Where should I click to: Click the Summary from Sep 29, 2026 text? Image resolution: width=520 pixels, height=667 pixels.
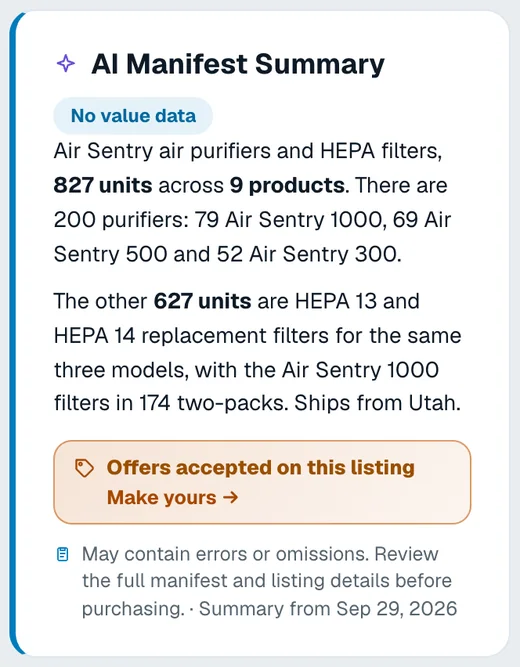[328, 609]
